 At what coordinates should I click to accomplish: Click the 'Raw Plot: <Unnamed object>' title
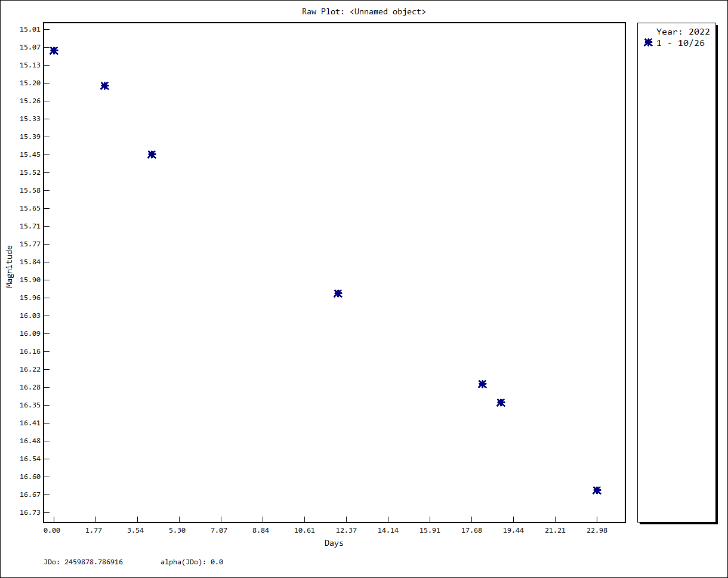364,11
